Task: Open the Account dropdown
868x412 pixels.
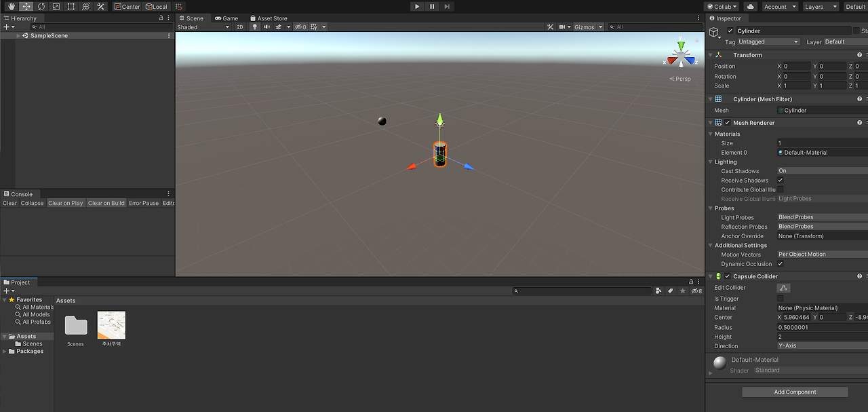Action: [x=778, y=6]
